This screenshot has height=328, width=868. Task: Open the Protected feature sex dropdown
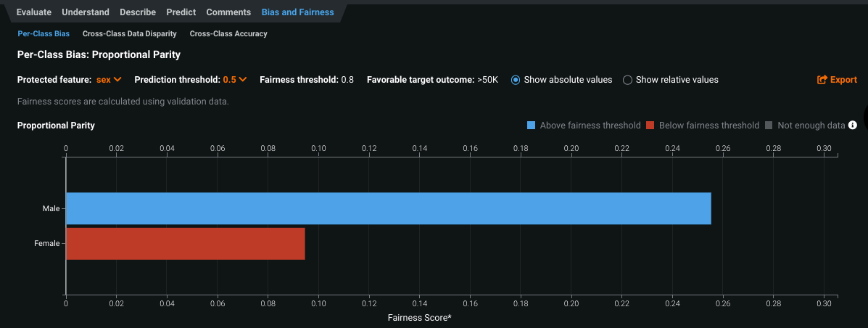pos(109,80)
